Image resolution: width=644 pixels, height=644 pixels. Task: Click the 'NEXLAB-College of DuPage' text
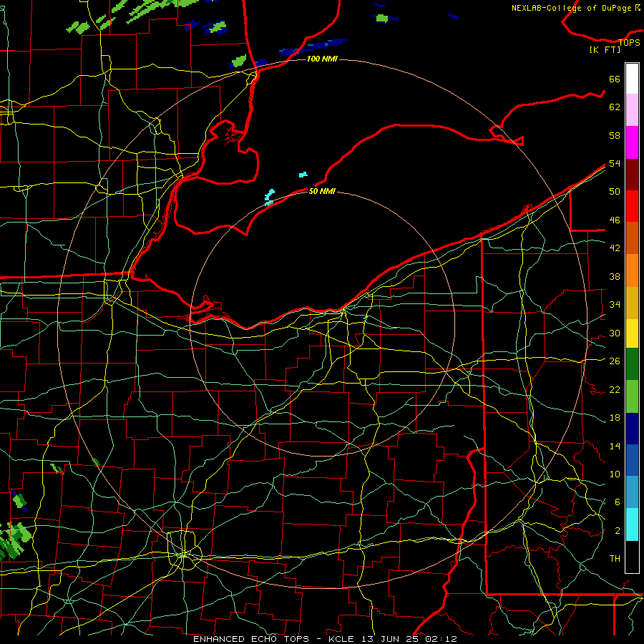click(x=572, y=8)
